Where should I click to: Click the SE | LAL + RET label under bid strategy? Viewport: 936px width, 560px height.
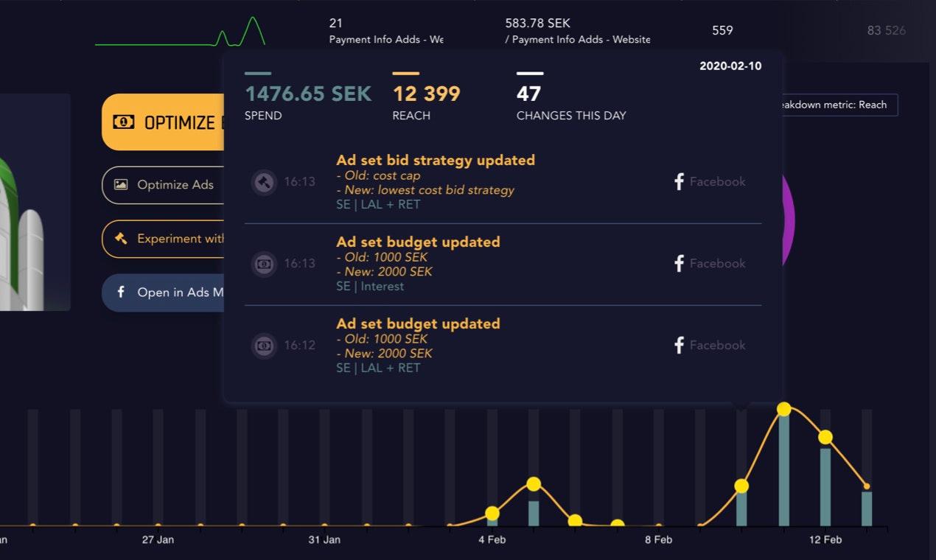coord(378,204)
